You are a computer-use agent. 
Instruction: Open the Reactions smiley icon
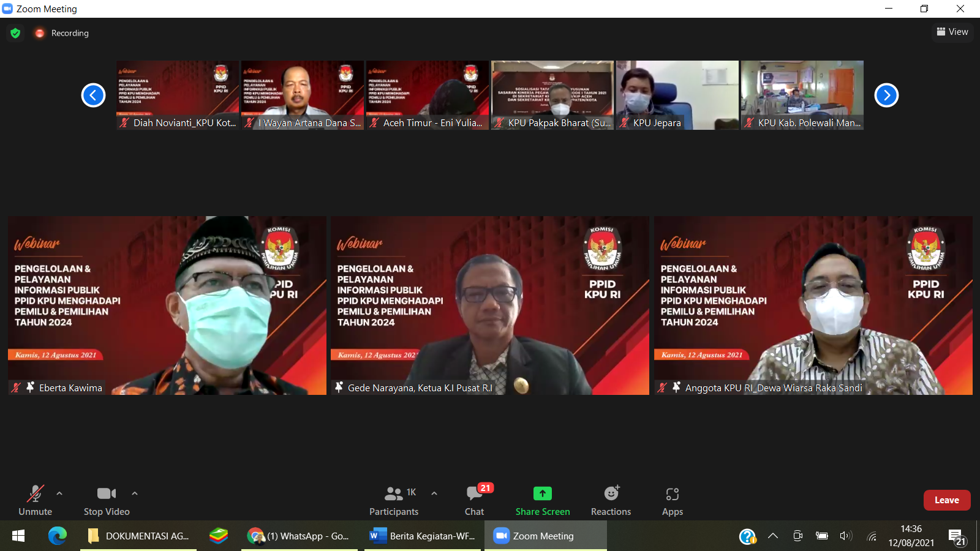tap(611, 493)
